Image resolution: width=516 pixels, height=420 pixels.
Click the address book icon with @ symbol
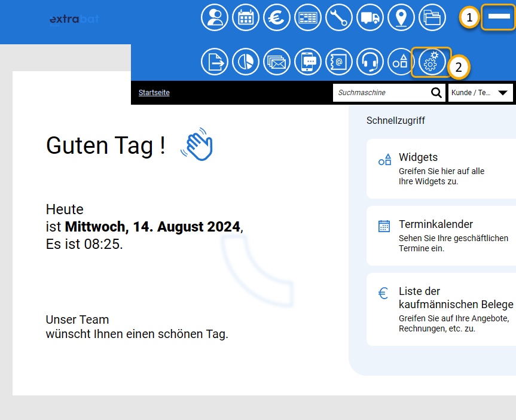pos(339,62)
